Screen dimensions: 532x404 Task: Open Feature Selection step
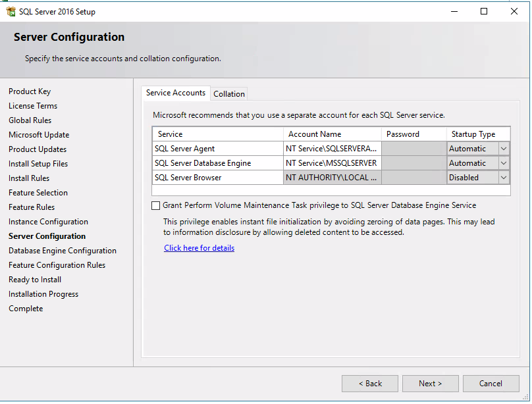tap(39, 192)
